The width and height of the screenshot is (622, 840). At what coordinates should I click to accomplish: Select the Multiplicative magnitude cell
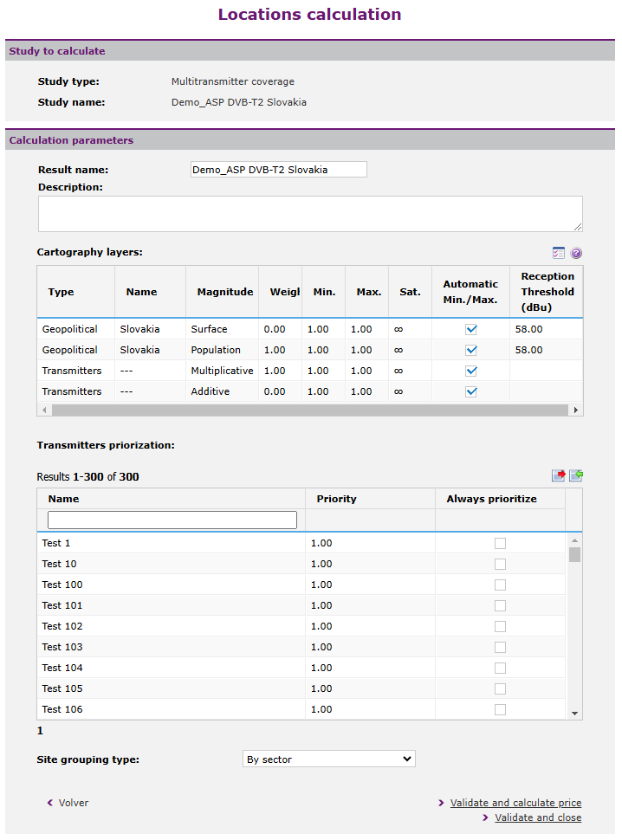click(x=222, y=371)
